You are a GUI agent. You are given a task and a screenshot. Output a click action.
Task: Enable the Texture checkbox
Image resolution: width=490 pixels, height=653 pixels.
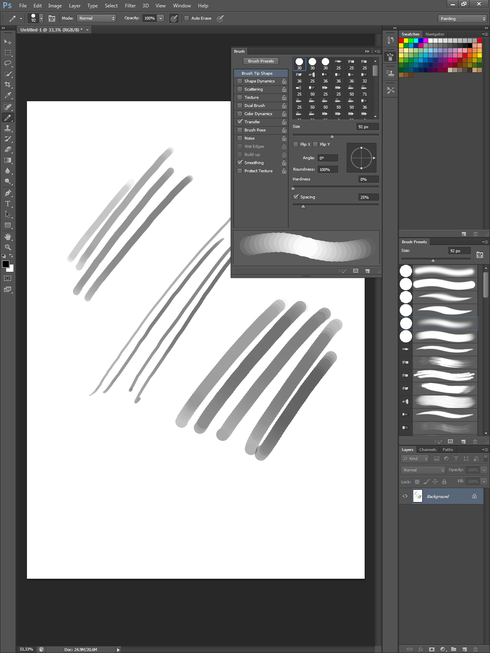(x=240, y=97)
